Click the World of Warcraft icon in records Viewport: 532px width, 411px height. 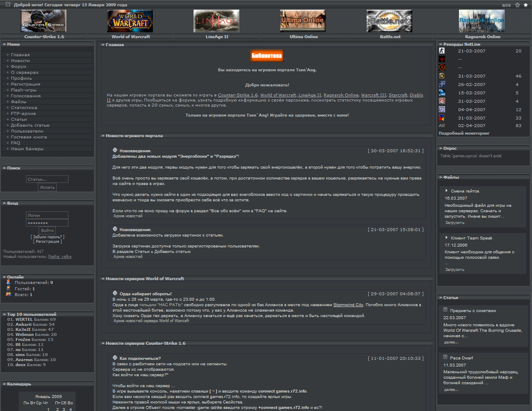[x=442, y=76]
